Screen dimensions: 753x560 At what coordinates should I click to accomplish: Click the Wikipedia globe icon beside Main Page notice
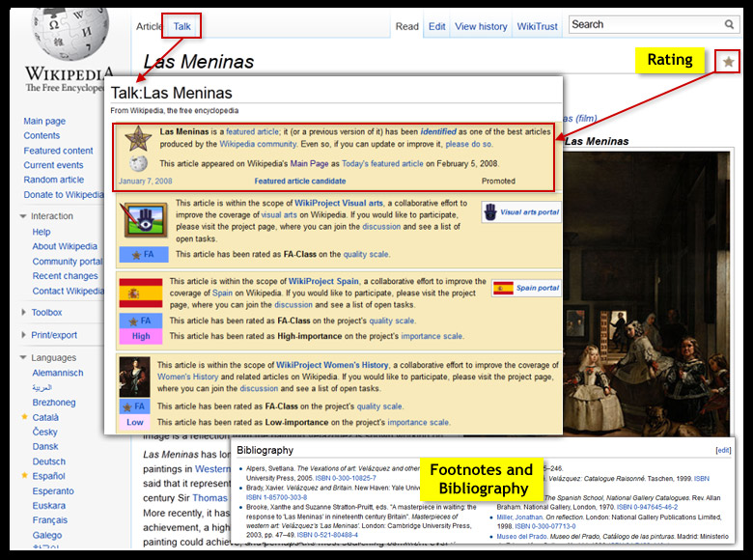(139, 164)
